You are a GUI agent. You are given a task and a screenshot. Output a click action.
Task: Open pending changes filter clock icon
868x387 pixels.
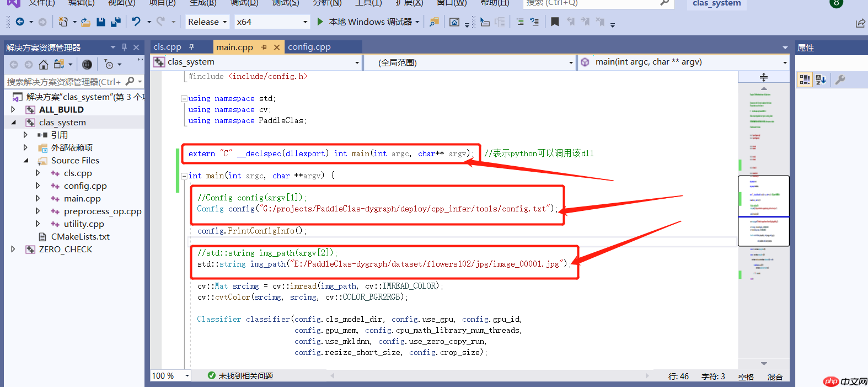tap(109, 65)
